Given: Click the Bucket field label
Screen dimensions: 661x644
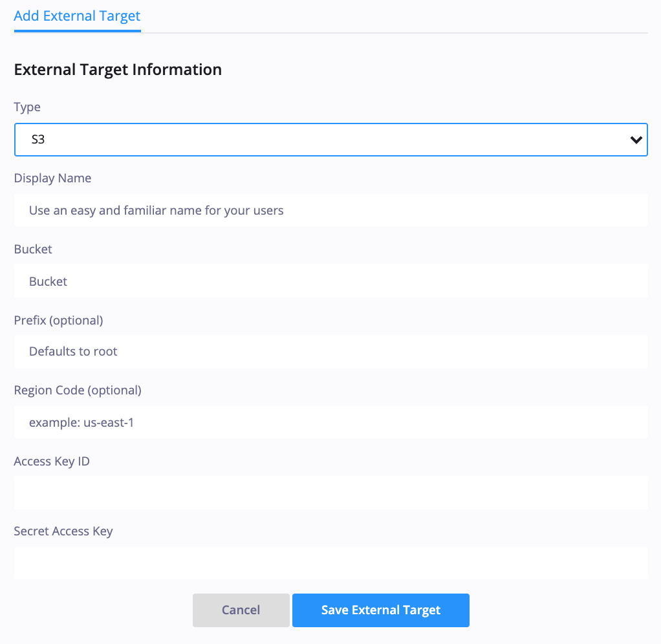Looking at the screenshot, I should point(33,249).
